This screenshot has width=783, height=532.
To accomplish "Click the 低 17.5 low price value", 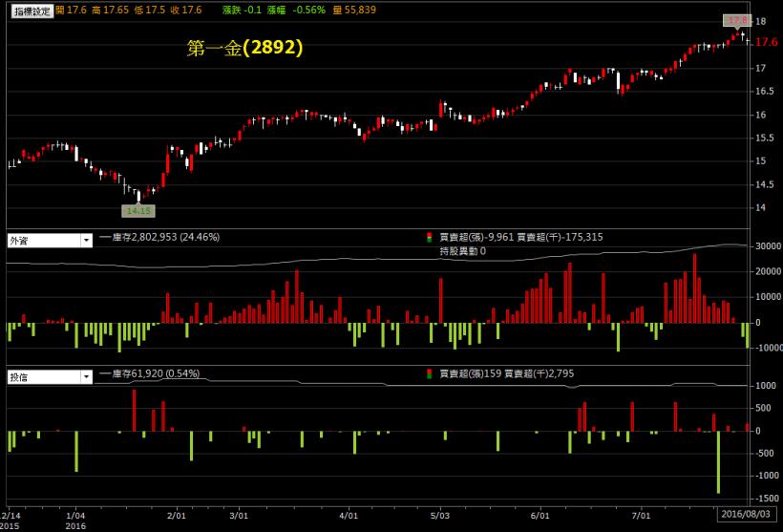I will 149,10.
